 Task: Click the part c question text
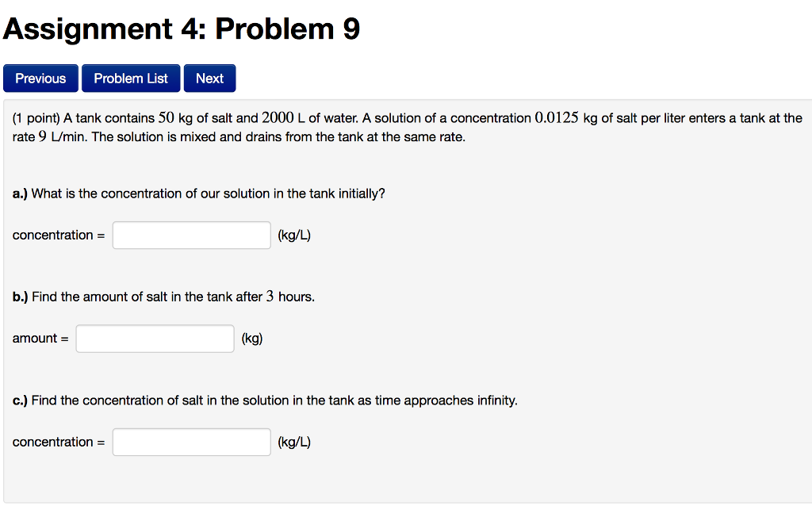tap(264, 400)
